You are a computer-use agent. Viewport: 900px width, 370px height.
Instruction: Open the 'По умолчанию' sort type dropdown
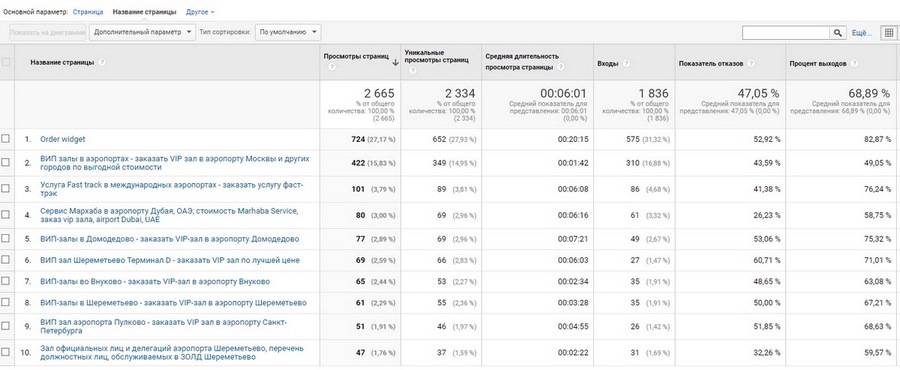point(288,33)
